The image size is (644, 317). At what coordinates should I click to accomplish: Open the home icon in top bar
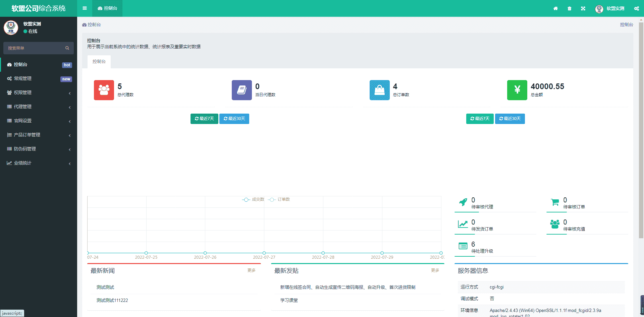[555, 8]
